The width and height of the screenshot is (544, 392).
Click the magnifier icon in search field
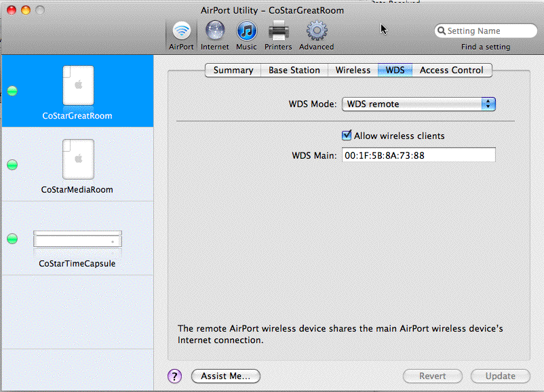(442, 31)
